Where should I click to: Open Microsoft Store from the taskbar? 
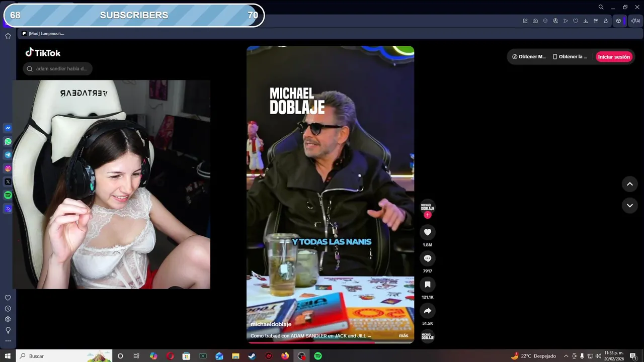tap(186, 356)
